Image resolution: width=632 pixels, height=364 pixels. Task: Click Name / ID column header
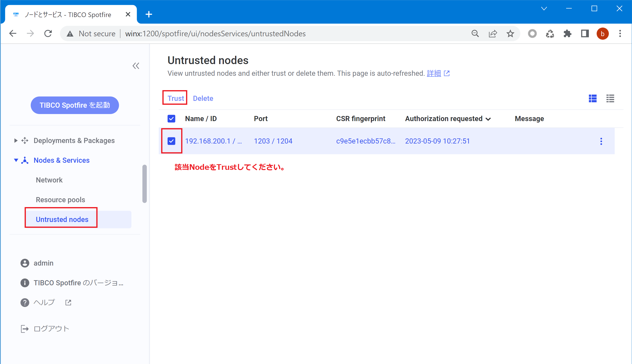201,118
